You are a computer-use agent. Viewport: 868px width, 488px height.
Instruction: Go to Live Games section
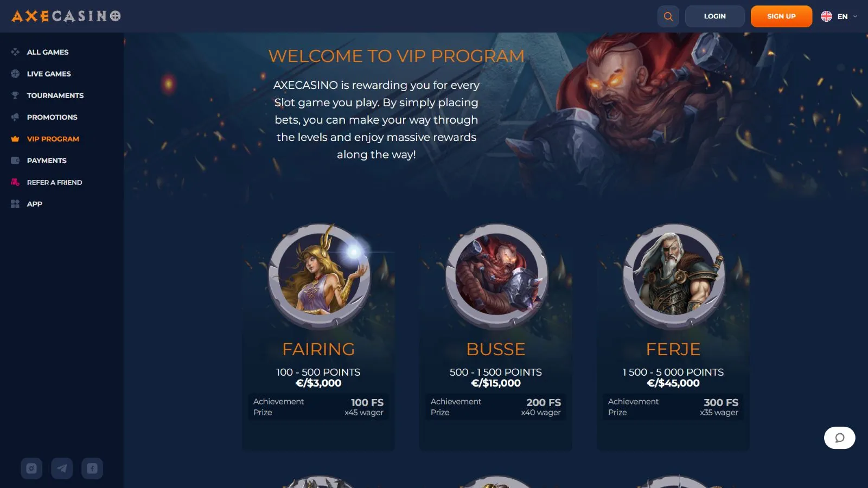click(49, 74)
